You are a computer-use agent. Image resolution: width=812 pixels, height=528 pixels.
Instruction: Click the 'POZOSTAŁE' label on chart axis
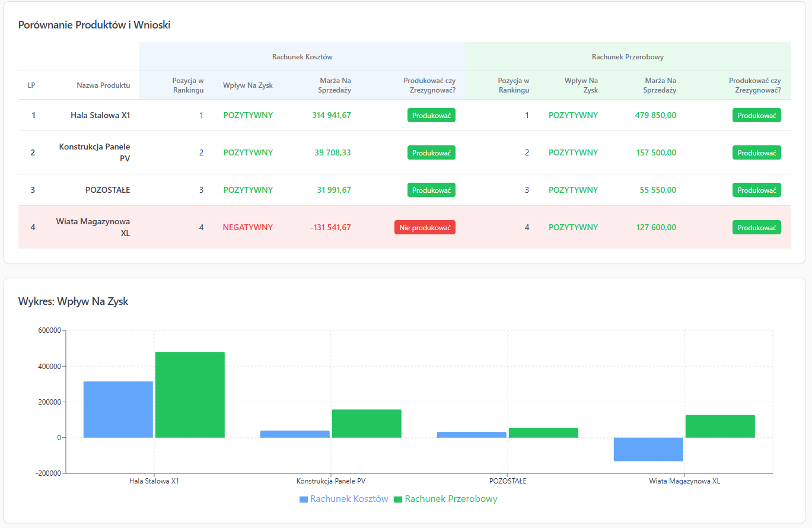coord(508,481)
